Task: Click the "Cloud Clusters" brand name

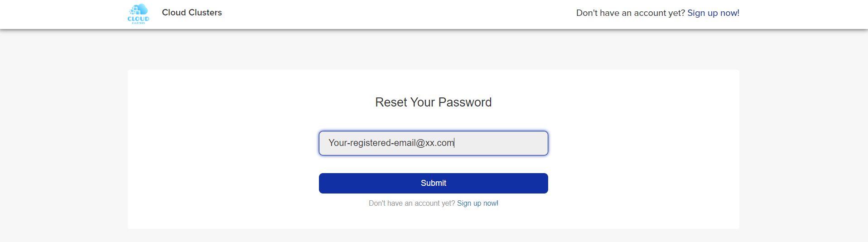Action: point(192,13)
